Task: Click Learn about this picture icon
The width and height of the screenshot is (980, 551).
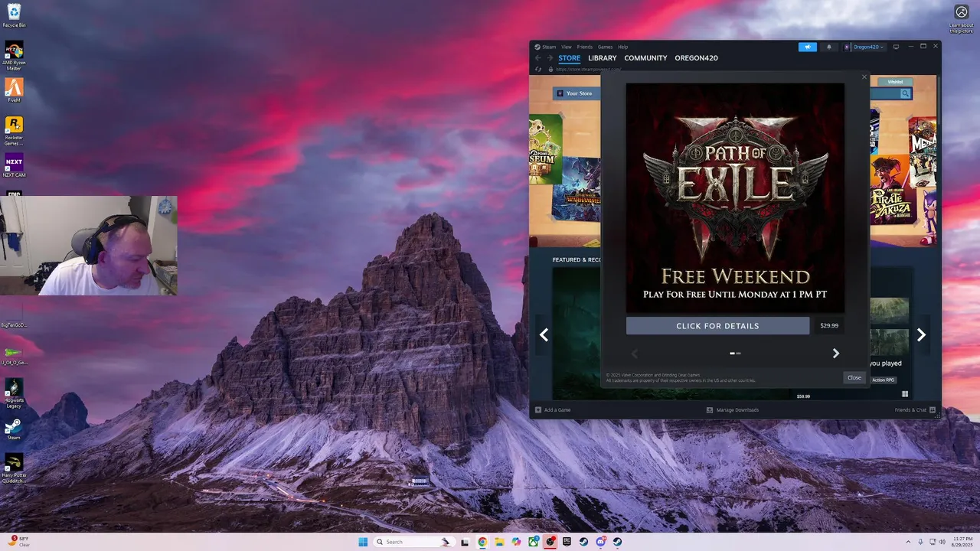Action: point(961,18)
